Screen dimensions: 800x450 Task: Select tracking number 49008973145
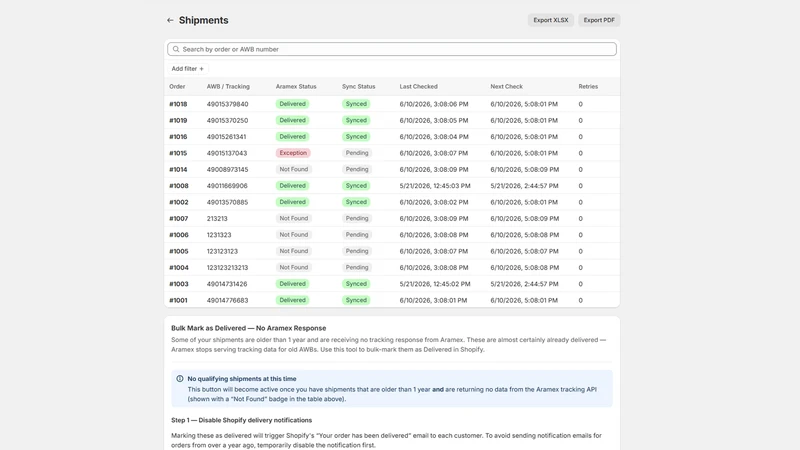coord(228,169)
